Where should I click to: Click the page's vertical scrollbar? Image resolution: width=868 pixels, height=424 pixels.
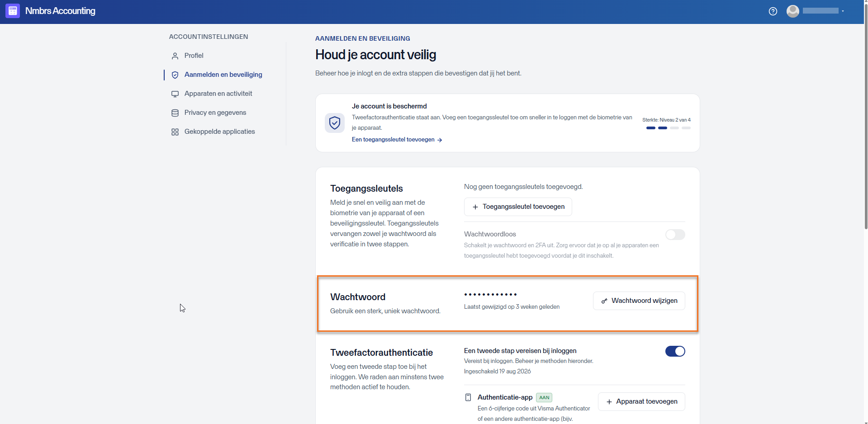point(866,212)
